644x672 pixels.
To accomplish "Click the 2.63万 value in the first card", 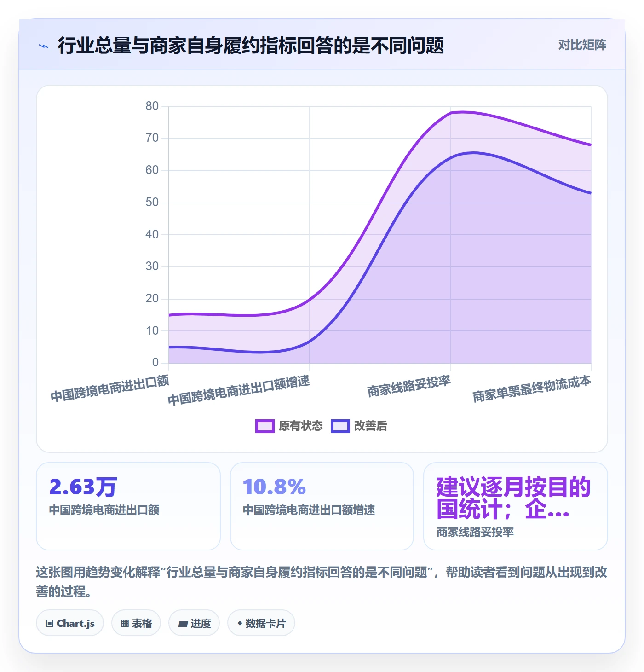I will [83, 487].
